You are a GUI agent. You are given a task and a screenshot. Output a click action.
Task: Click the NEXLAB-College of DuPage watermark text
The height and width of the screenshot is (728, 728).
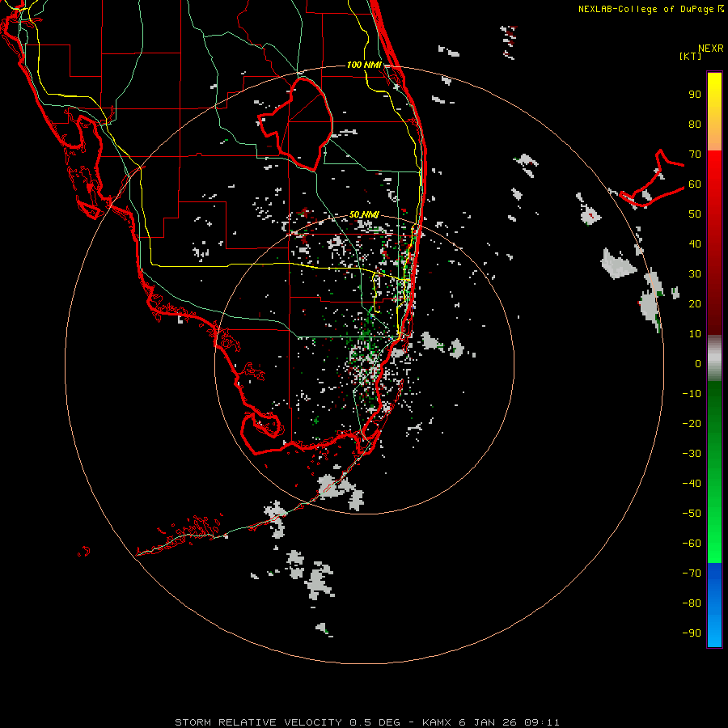click(x=650, y=9)
